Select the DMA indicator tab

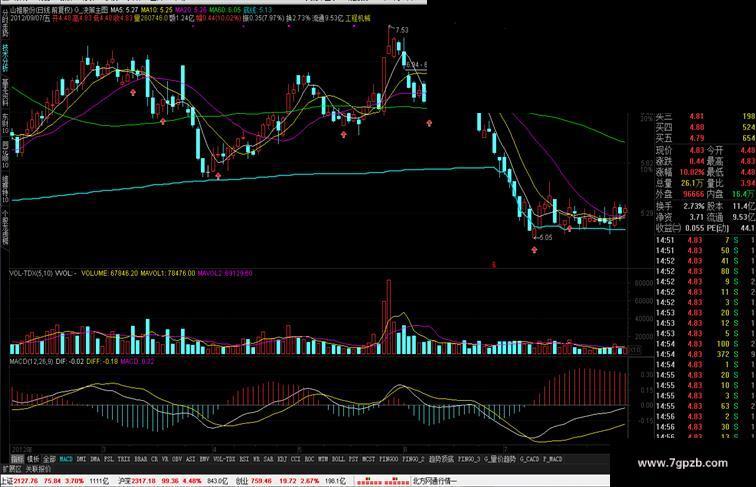click(95, 459)
